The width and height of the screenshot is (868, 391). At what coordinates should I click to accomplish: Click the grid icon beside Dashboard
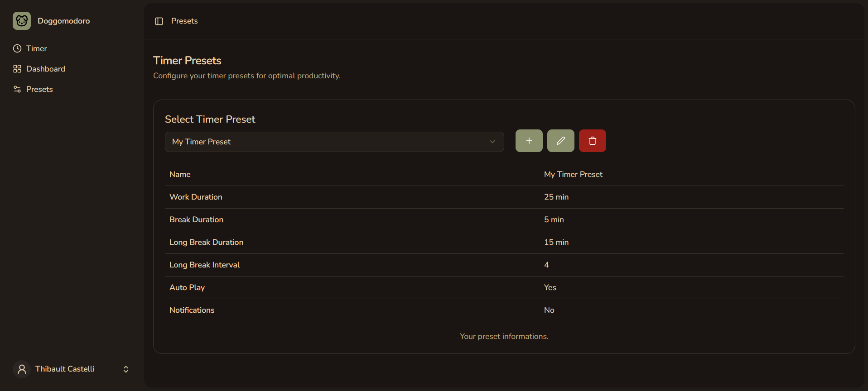[x=17, y=69]
